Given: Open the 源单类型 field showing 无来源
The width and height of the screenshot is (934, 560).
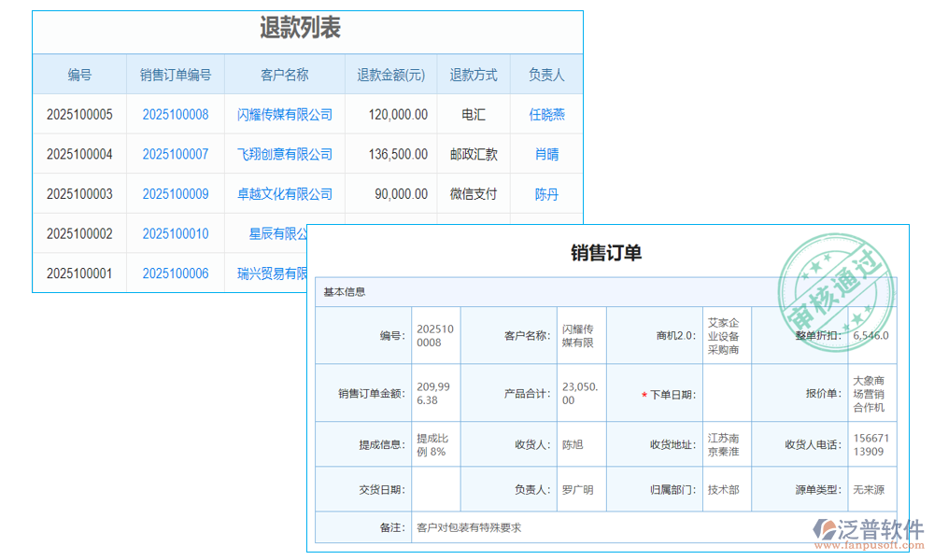Looking at the screenshot, I should click(870, 488).
